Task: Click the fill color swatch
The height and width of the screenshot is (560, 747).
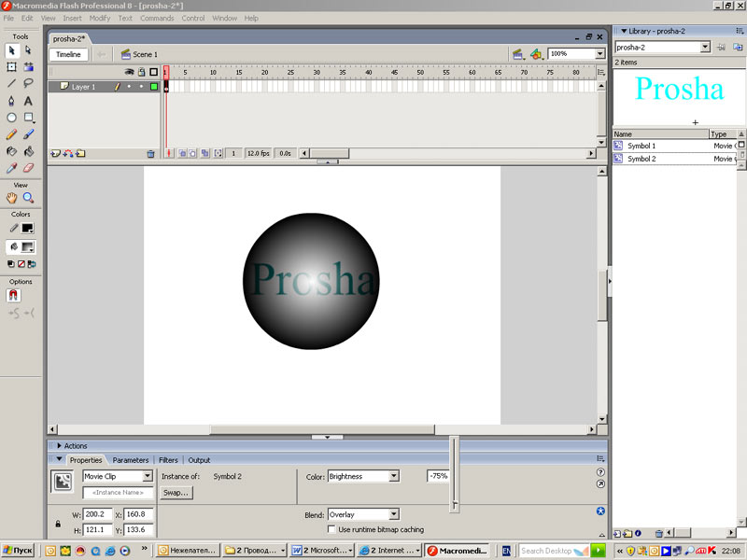Action: tap(28, 247)
